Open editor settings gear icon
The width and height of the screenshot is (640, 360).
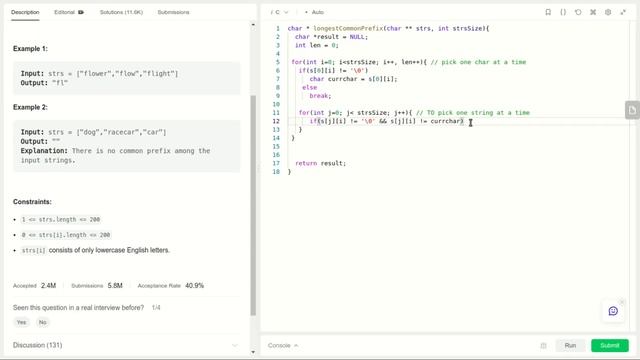[608, 12]
